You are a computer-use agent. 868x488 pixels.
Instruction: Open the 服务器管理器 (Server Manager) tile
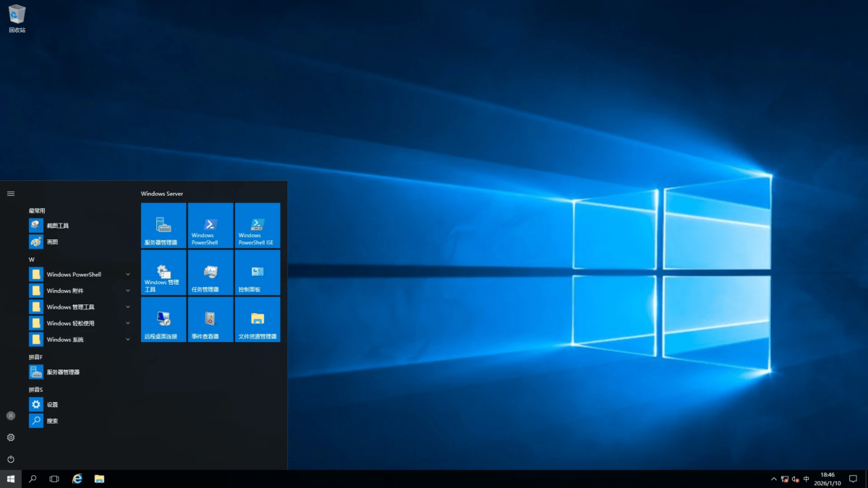point(162,226)
